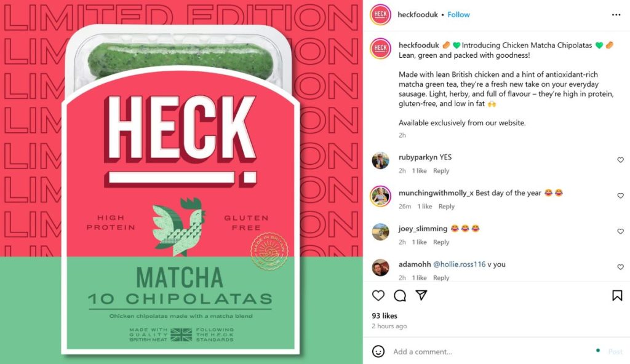Like munchingwithmolly_x's comment heart
630x364 pixels.
click(620, 196)
